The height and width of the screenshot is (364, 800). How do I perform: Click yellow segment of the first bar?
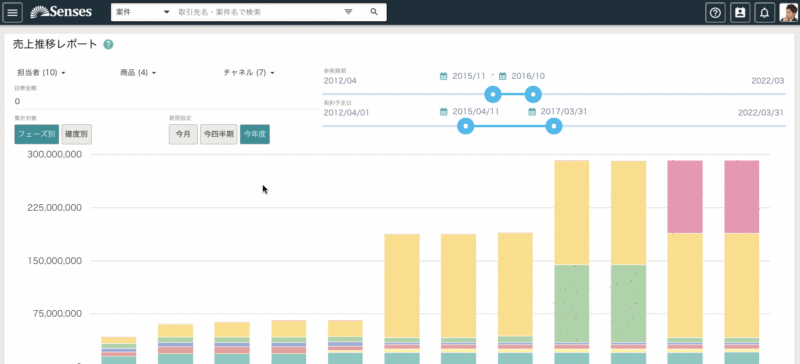point(118,340)
